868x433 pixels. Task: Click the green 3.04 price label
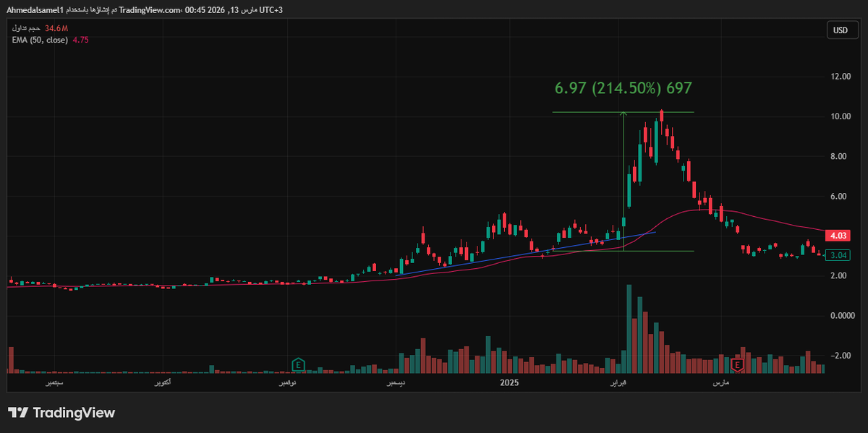tap(839, 255)
